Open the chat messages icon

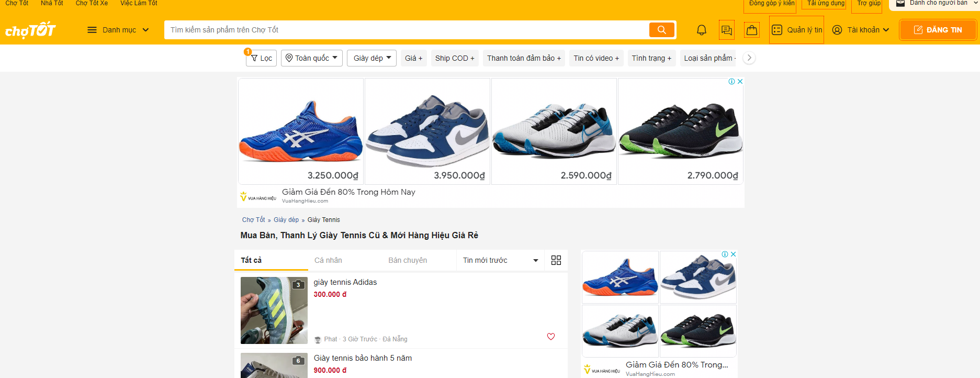(x=727, y=30)
